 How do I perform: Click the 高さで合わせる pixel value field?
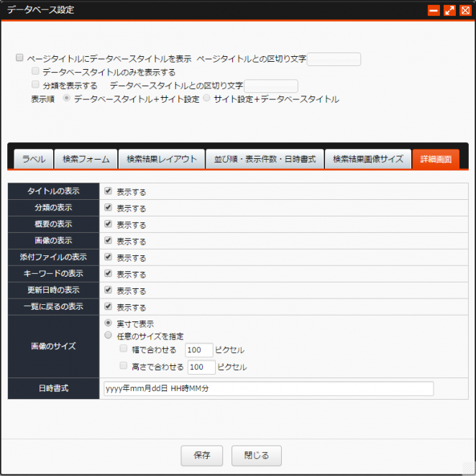click(x=201, y=367)
